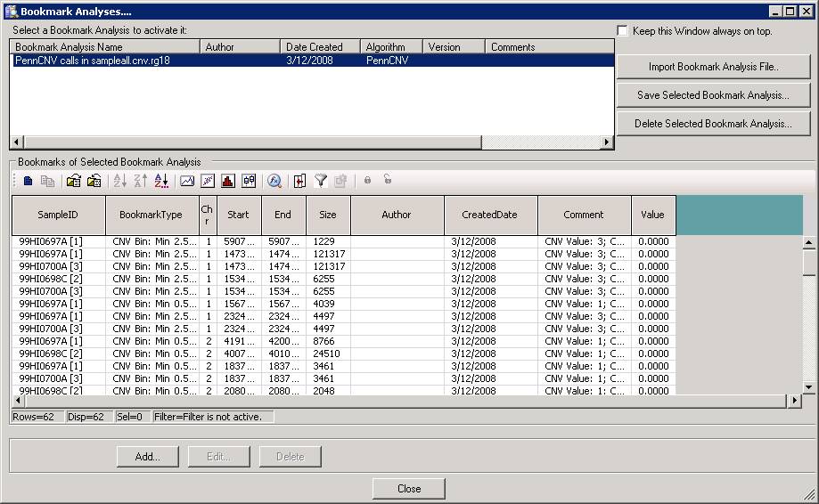Click the Sel=0 status bar entry
The width and height of the screenshot is (819, 504).
tap(133, 417)
